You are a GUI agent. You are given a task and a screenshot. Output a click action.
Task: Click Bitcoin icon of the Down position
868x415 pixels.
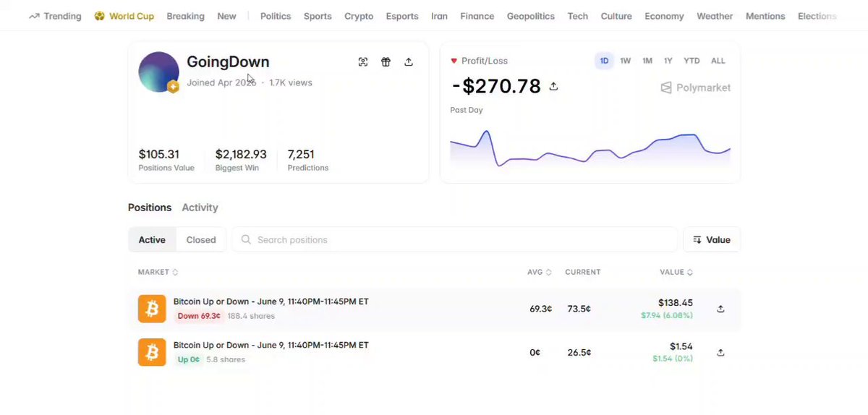point(152,309)
